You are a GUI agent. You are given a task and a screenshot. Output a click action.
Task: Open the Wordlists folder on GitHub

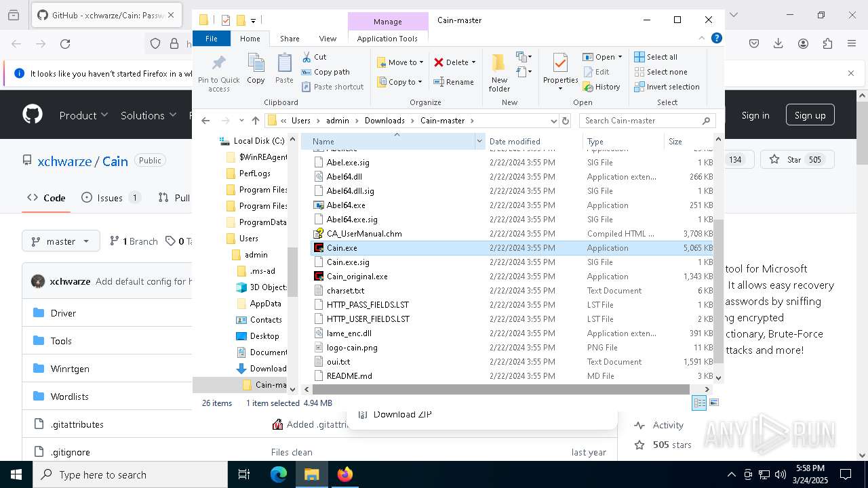[x=69, y=396]
